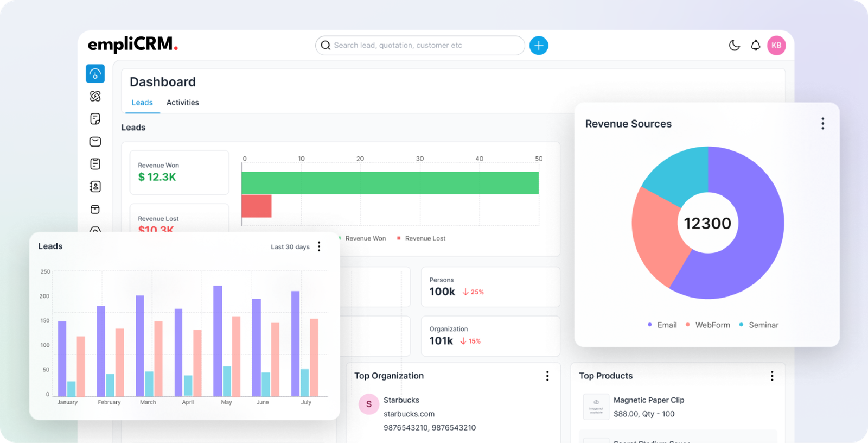Open Revenue Sources three-dot menu
This screenshot has width=868, height=443.
822,124
